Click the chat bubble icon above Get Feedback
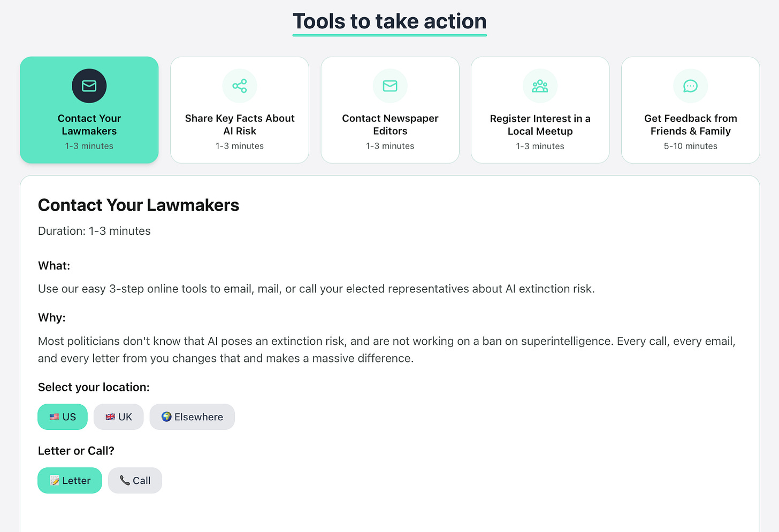This screenshot has width=779, height=532. (691, 86)
